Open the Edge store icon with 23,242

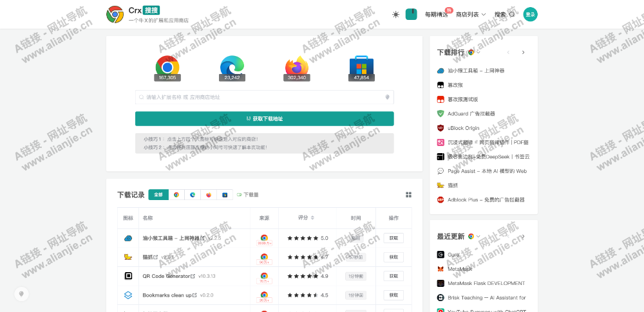tap(232, 68)
